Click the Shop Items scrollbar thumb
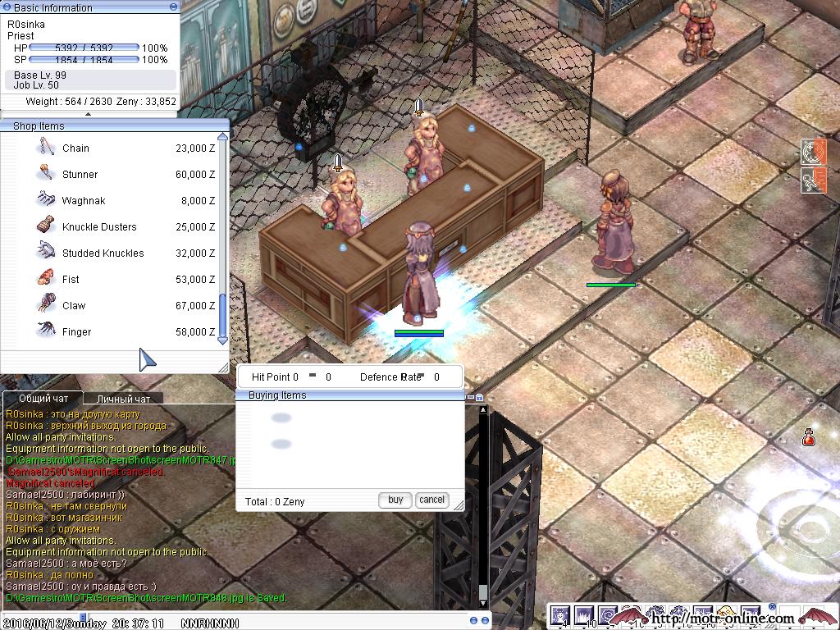Viewport: 840px width, 630px height. tap(222, 315)
